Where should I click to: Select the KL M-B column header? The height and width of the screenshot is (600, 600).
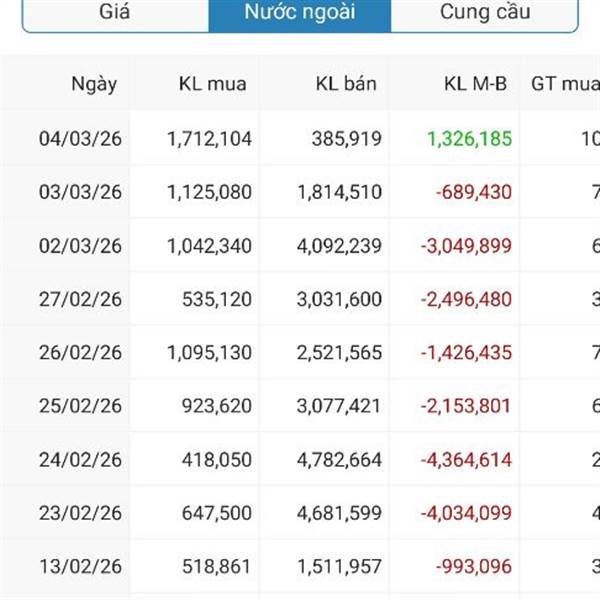475,84
